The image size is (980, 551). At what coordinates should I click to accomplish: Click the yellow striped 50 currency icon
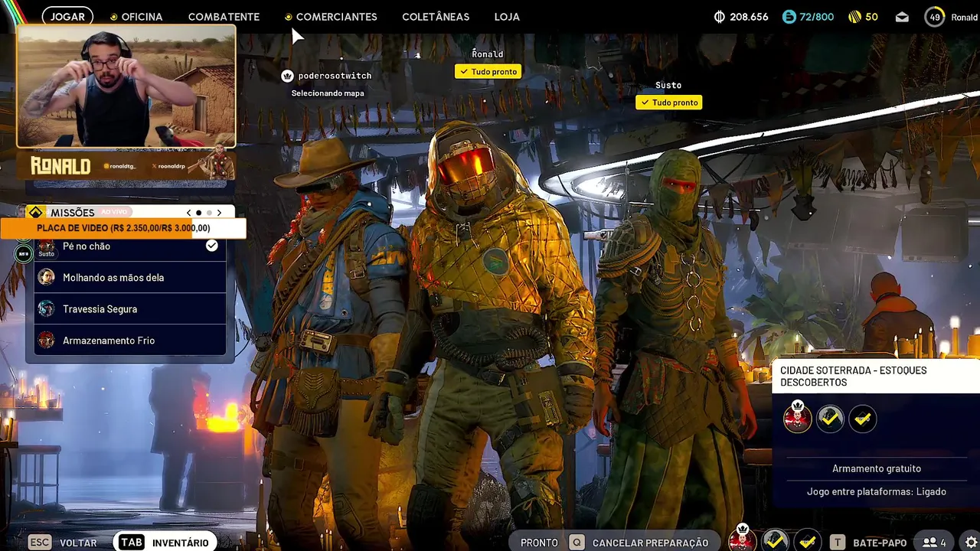tap(855, 16)
